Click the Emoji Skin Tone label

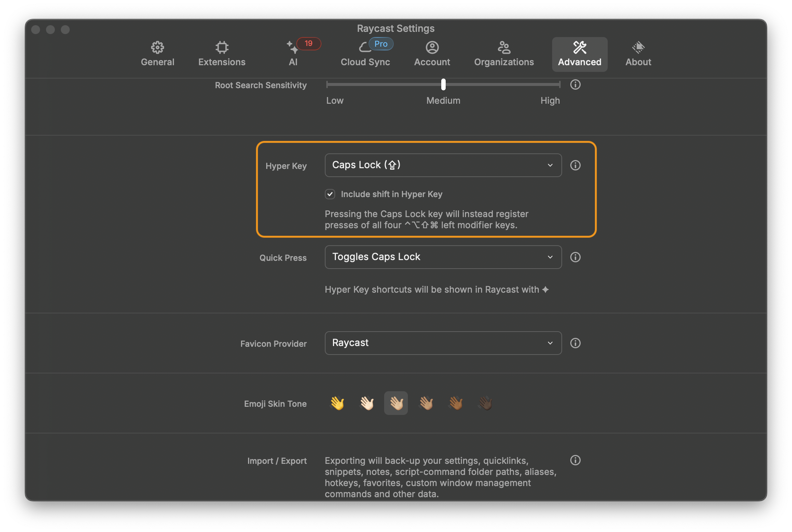click(275, 404)
